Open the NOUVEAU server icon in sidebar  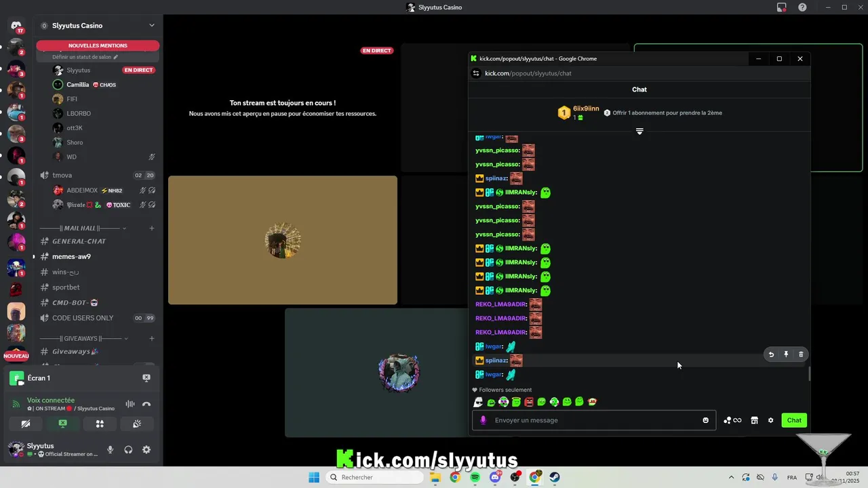coord(16,356)
